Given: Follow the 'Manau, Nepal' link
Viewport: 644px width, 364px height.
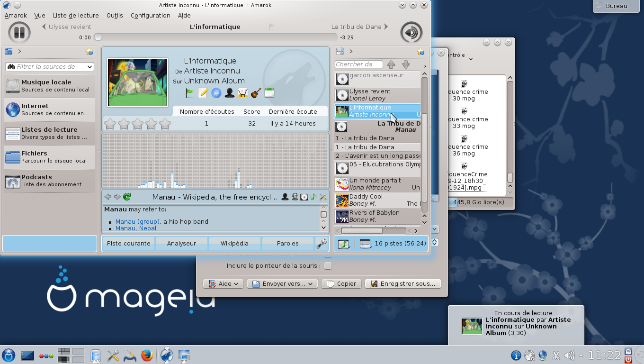Looking at the screenshot, I should [136, 228].
